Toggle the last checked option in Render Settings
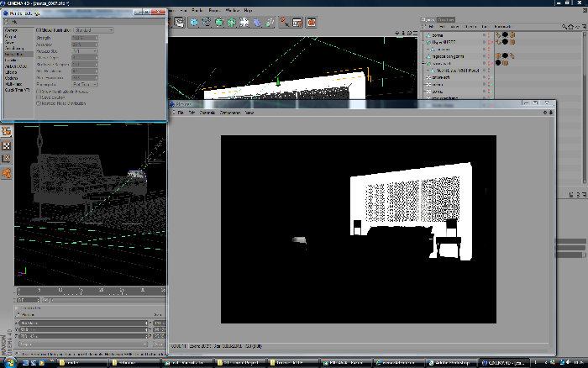 tap(39, 103)
